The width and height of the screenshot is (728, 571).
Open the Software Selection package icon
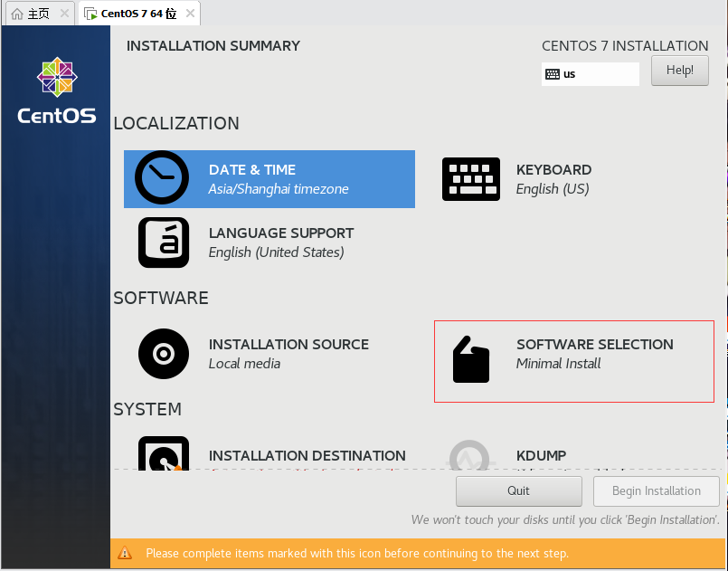point(471,359)
